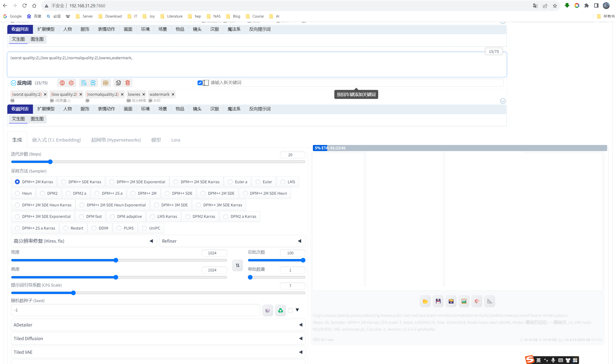Image resolution: width=615 pixels, height=364 pixels.
Task: Click the green recycle icon to reuse seed
Action: pyautogui.click(x=280, y=310)
